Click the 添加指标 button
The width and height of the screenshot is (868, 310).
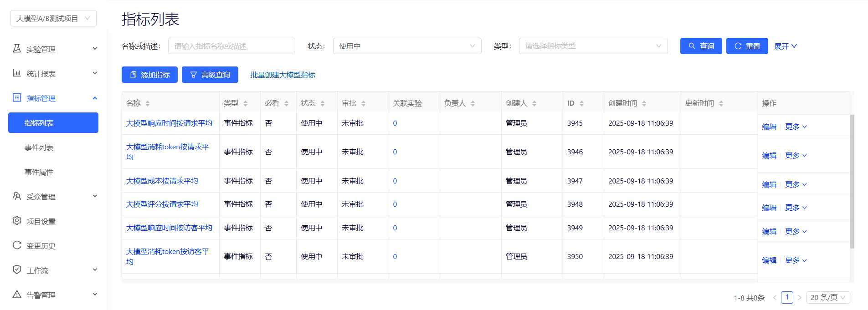[x=149, y=75]
